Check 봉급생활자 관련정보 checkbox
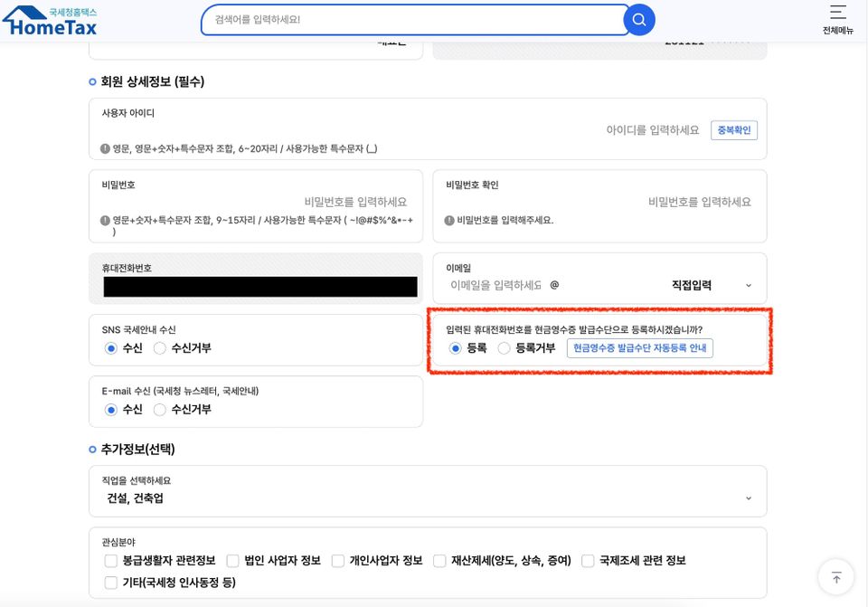 click(110, 561)
